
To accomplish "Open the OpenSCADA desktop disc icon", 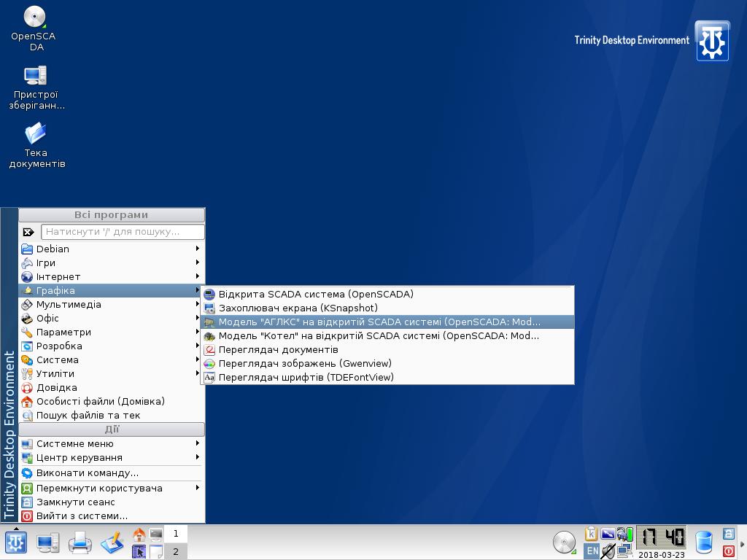I will coord(34,17).
